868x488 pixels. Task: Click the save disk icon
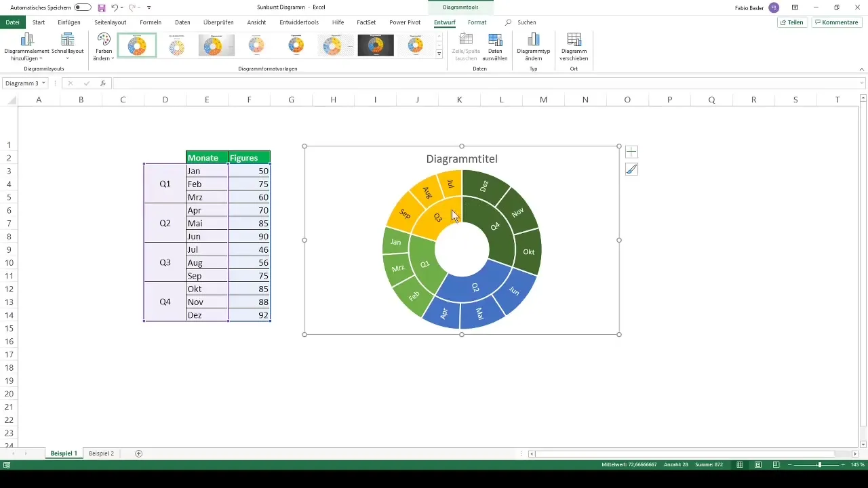102,7
